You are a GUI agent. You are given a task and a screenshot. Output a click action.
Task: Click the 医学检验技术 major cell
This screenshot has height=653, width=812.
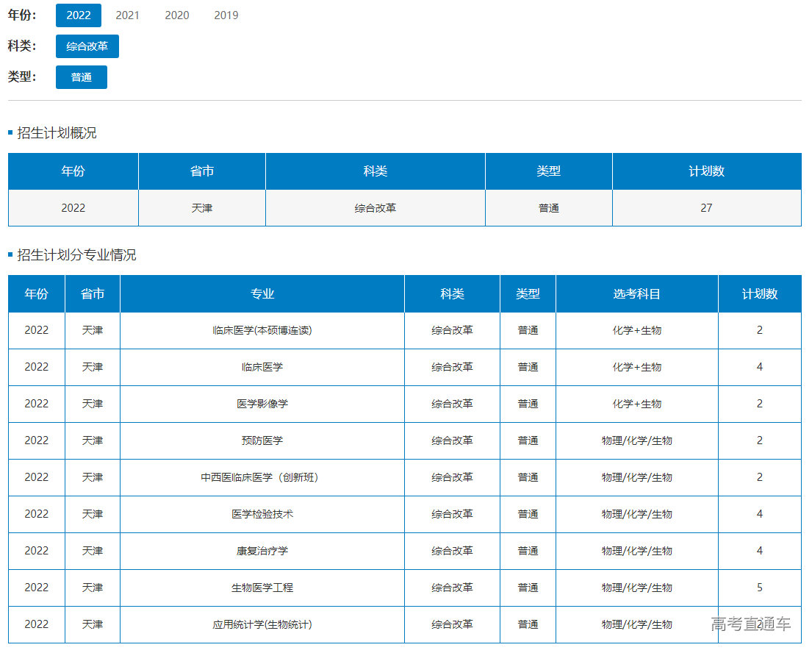pyautogui.click(x=262, y=514)
